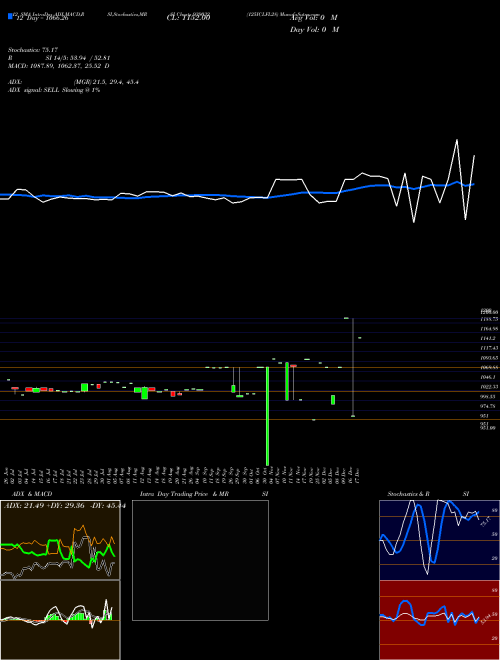Click the ADX (MGR) values line

[73, 82]
